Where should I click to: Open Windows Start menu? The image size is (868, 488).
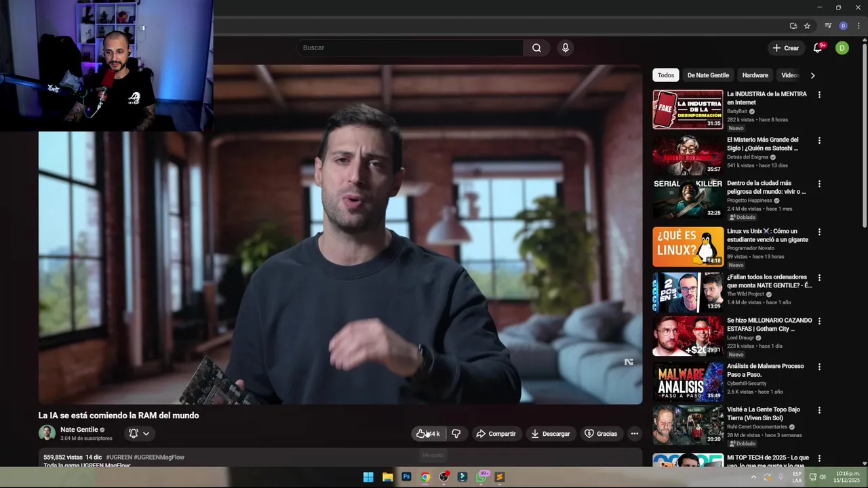[x=368, y=477]
